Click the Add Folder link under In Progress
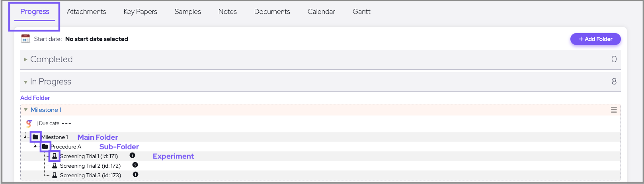This screenshot has width=644, height=184. click(x=35, y=98)
